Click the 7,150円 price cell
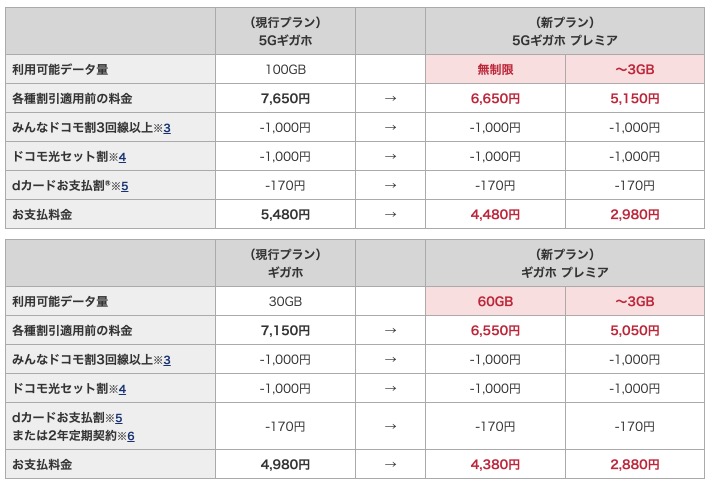Image resolution: width=713 pixels, height=486 pixels. [x=285, y=330]
